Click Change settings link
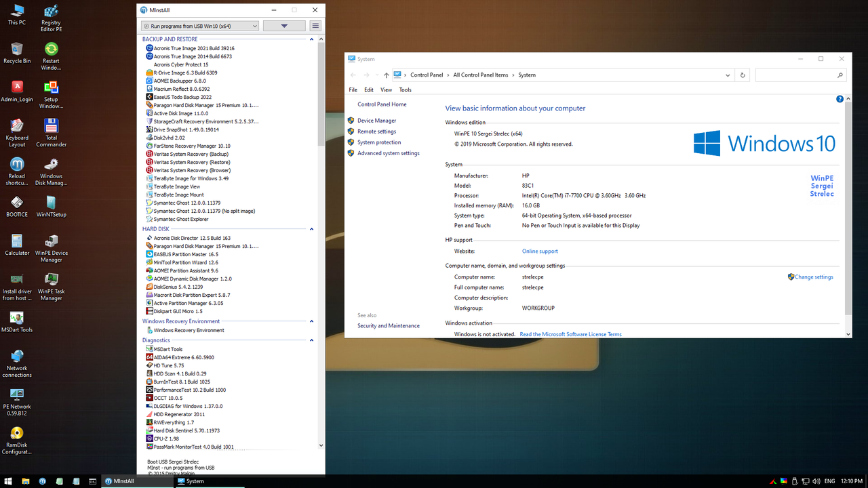The height and width of the screenshot is (488, 868). [x=813, y=277]
